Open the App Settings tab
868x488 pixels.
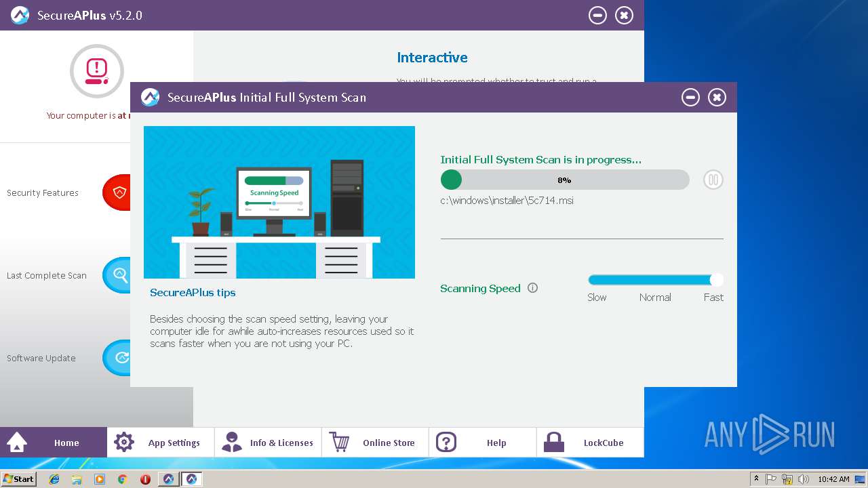tap(161, 443)
